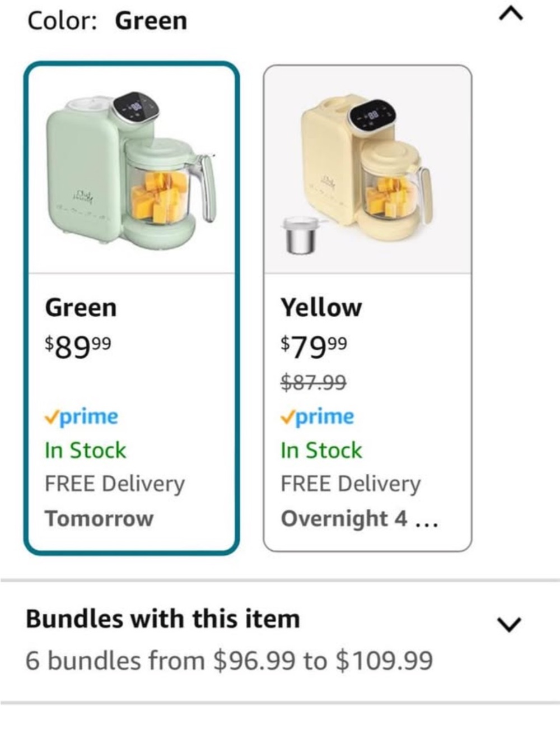This screenshot has width=560, height=747.
Task: Click the Prime logo under Green
Action: pos(82,417)
